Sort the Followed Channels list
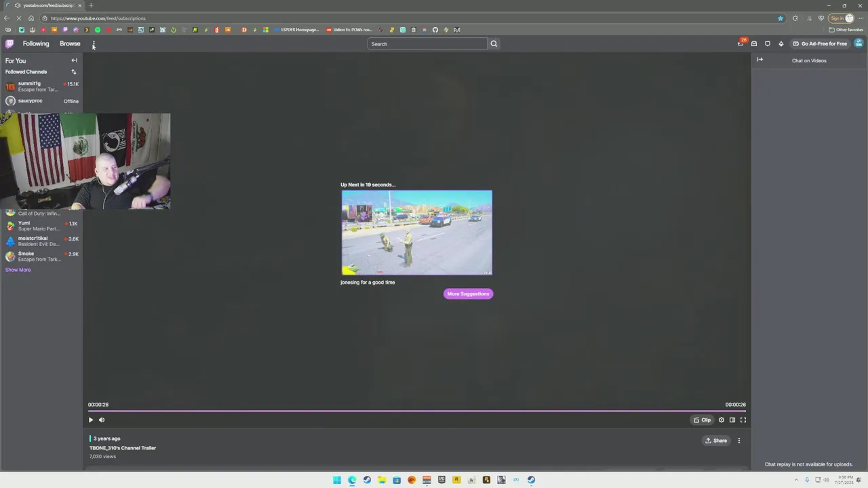 (x=74, y=72)
